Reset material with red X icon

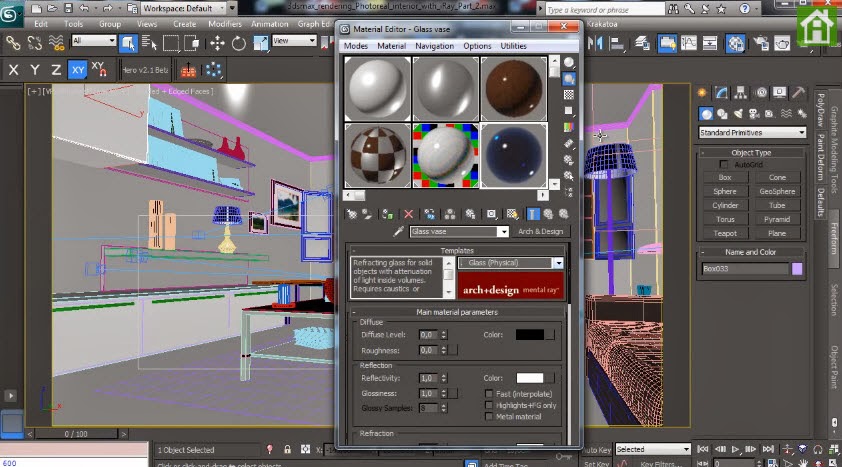click(408, 214)
